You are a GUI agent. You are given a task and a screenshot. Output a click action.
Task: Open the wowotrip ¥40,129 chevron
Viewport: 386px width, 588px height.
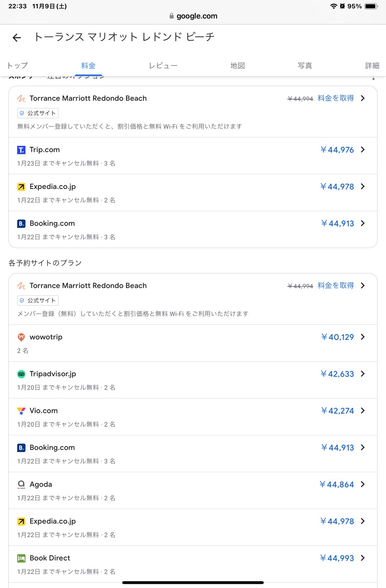point(363,337)
